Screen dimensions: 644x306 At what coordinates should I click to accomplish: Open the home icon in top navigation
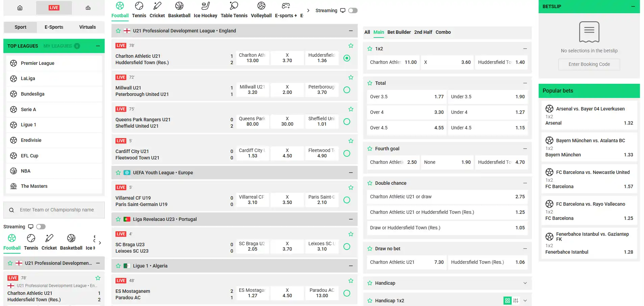20,8
